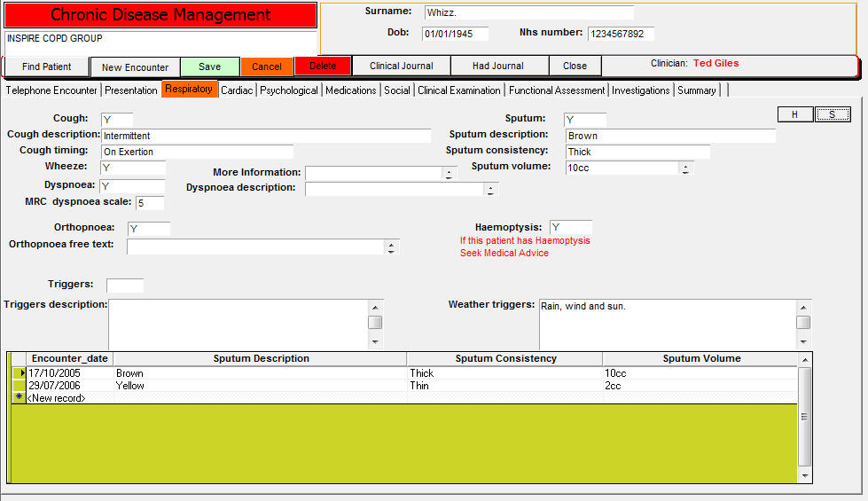This screenshot has width=868, height=501.
Task: Increase the Sputum volume spinner
Action: (x=686, y=165)
